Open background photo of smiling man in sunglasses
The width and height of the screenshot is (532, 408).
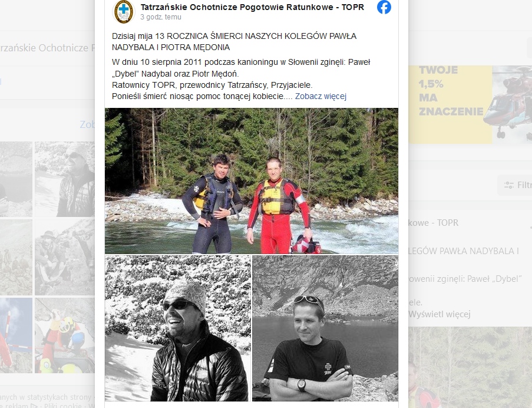[x=65, y=179]
